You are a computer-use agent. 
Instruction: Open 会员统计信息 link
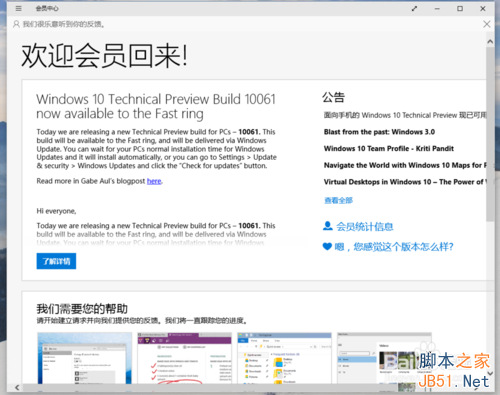(x=365, y=227)
